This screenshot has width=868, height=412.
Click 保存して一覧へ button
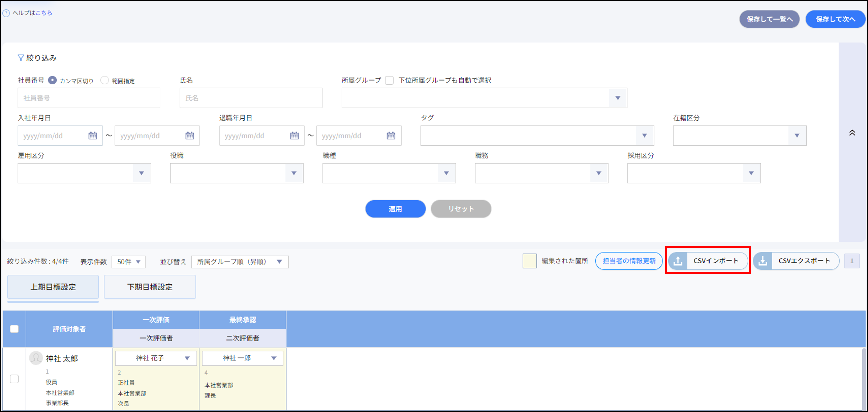(x=769, y=19)
